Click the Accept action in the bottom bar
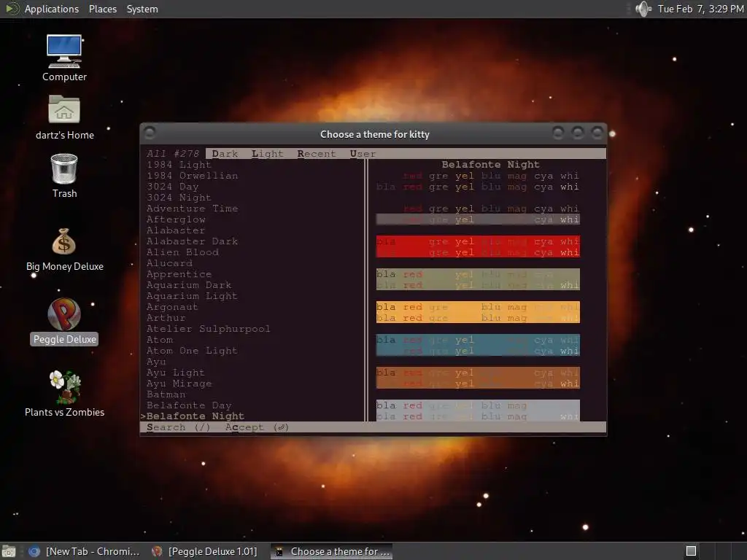The image size is (747, 560). point(257,427)
